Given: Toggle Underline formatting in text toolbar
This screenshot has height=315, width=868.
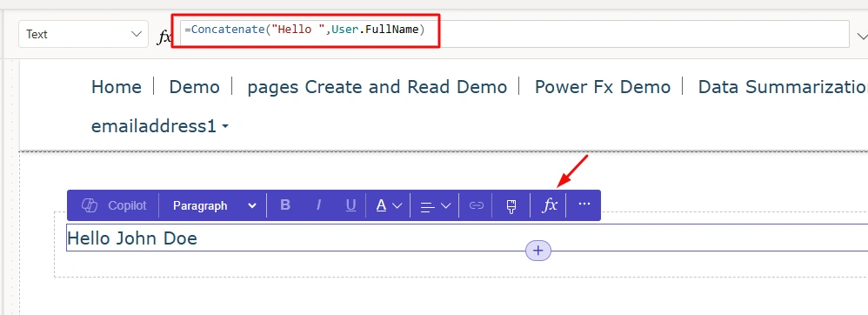Looking at the screenshot, I should (x=351, y=205).
